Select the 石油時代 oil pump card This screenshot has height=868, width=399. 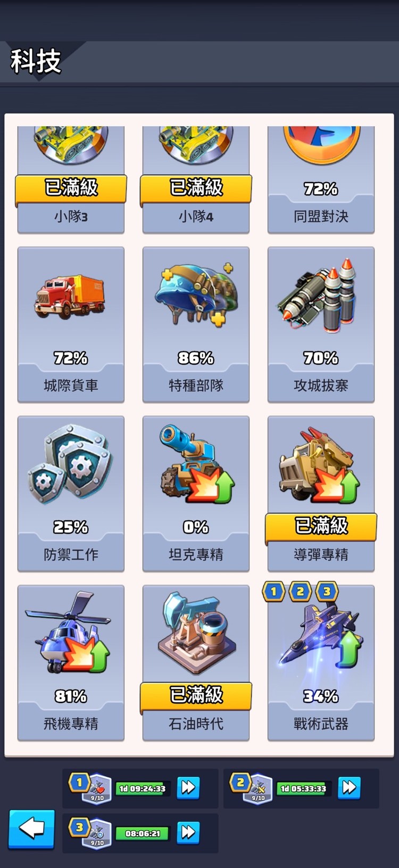196,663
